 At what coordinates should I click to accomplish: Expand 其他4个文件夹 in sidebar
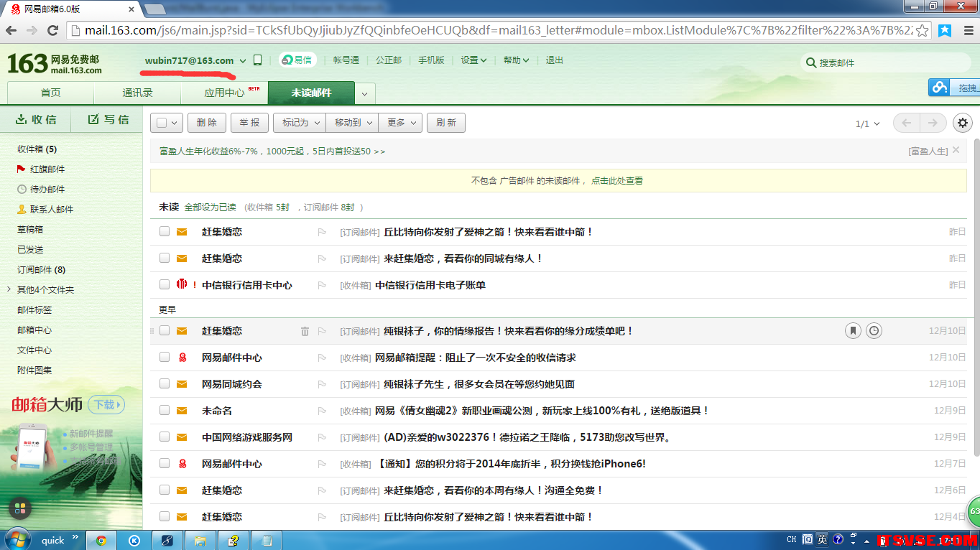click(9, 289)
